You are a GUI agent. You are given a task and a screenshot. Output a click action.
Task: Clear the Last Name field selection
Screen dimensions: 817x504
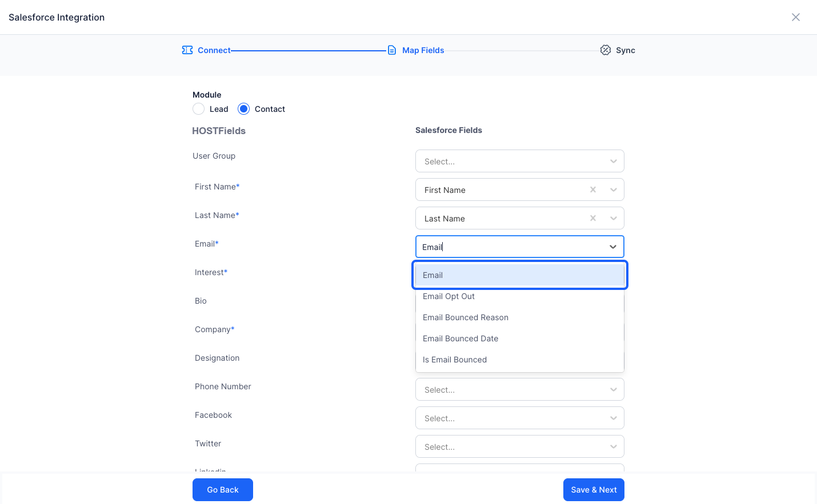coord(593,218)
